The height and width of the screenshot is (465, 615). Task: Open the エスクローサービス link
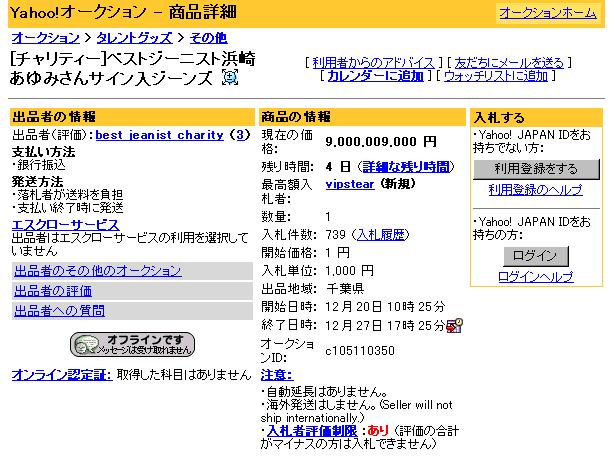pyautogui.click(x=66, y=225)
